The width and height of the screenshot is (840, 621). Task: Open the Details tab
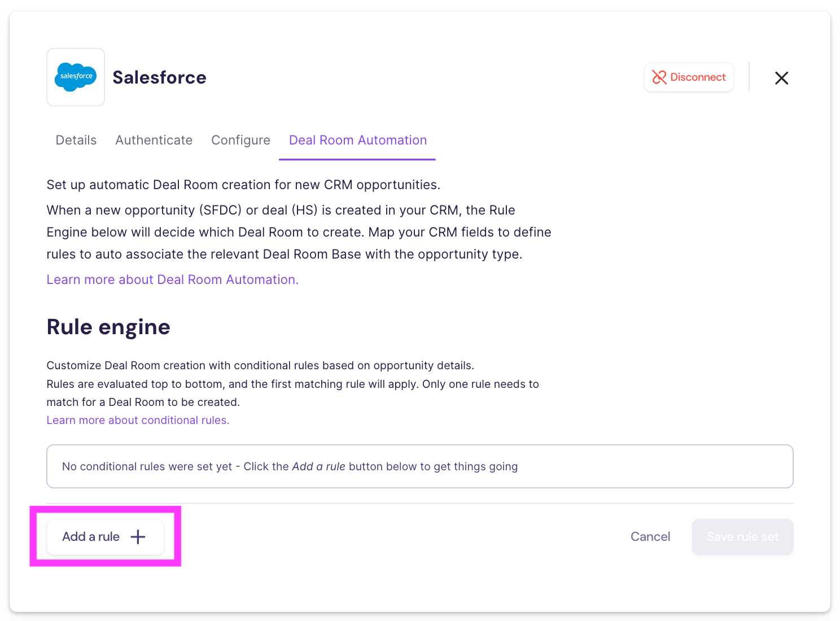tap(76, 140)
